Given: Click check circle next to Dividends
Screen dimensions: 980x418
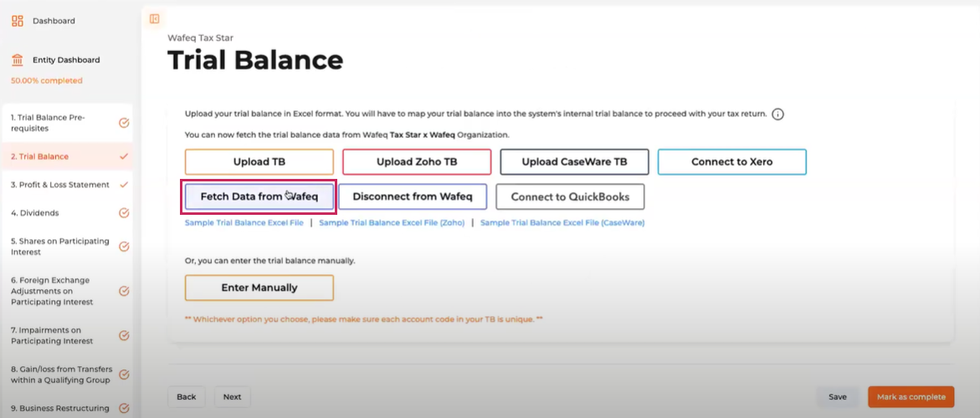Looking at the screenshot, I should (x=124, y=213).
